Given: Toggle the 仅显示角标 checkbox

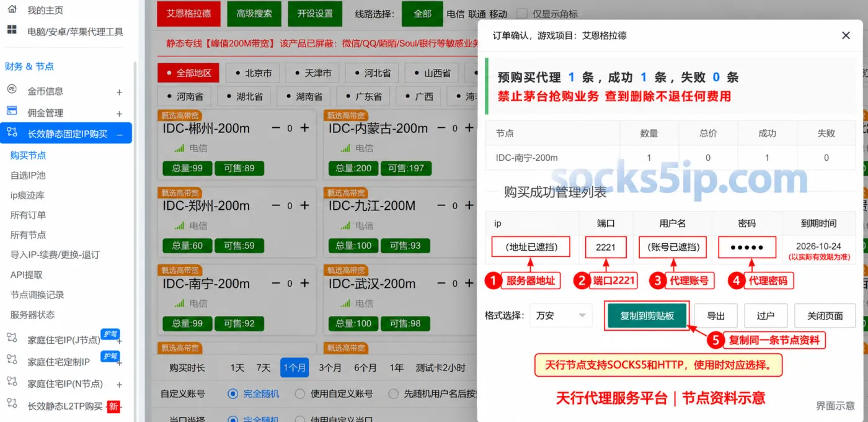Looking at the screenshot, I should pyautogui.click(x=522, y=13).
